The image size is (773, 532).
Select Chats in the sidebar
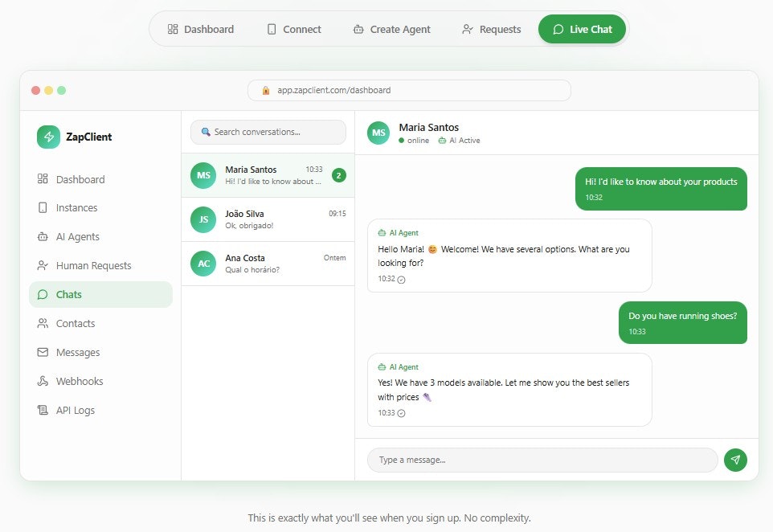tap(68, 294)
